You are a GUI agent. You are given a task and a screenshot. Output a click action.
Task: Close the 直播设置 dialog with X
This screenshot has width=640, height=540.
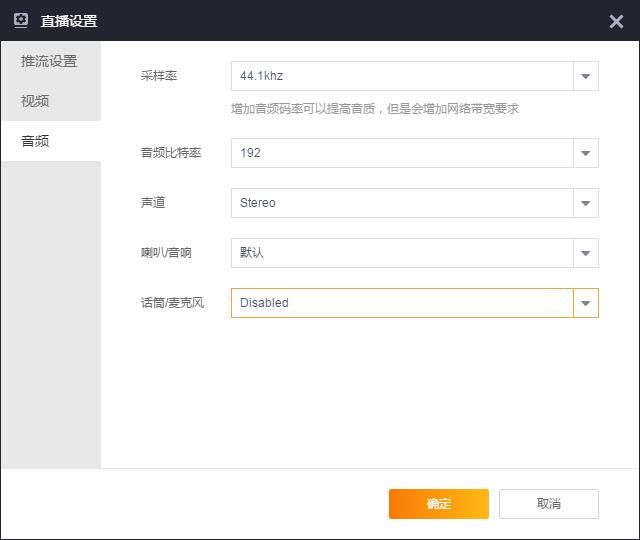[616, 21]
